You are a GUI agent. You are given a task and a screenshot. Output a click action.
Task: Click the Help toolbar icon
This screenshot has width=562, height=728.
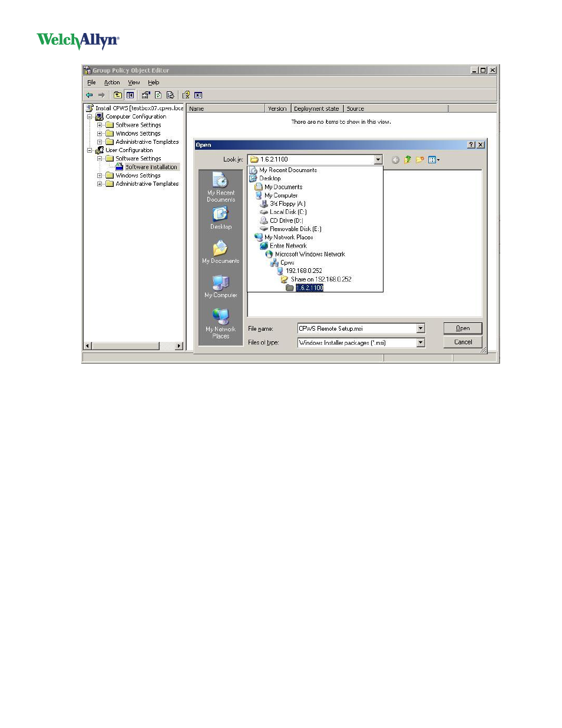point(186,95)
